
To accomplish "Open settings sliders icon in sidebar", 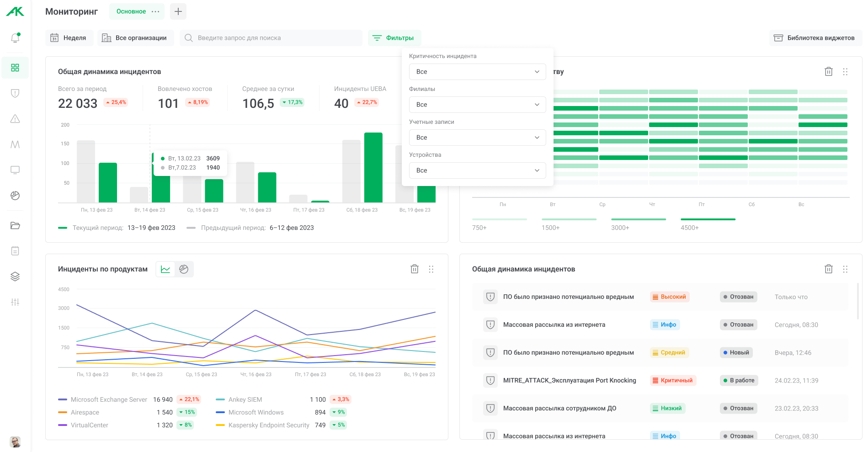I will 15,302.
